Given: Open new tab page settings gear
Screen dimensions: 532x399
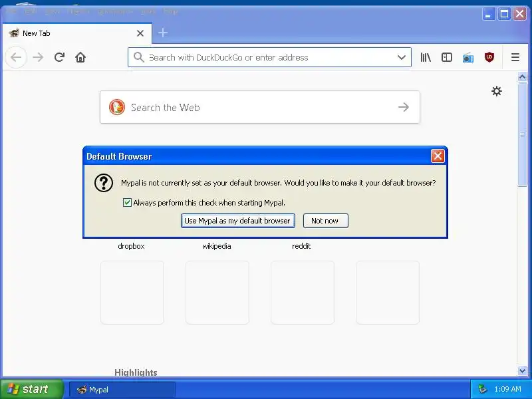Looking at the screenshot, I should pos(496,91).
